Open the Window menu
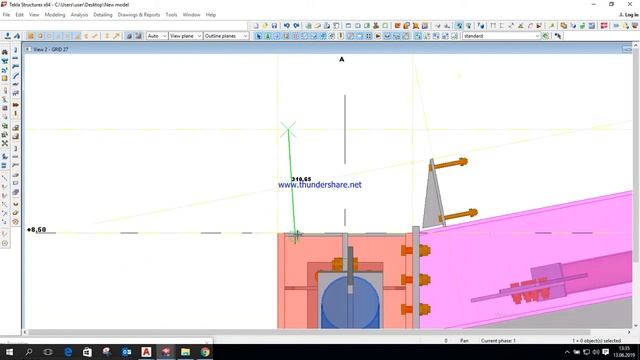 [x=191, y=15]
